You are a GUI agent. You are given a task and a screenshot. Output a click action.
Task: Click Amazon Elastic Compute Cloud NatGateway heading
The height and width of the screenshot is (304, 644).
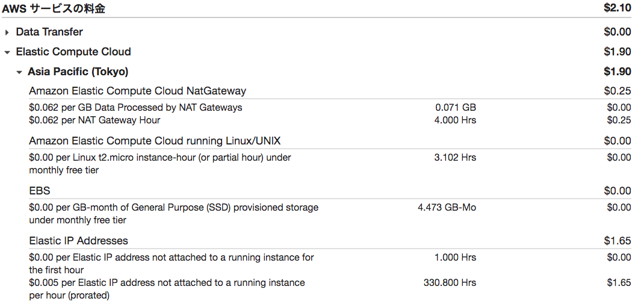(138, 91)
